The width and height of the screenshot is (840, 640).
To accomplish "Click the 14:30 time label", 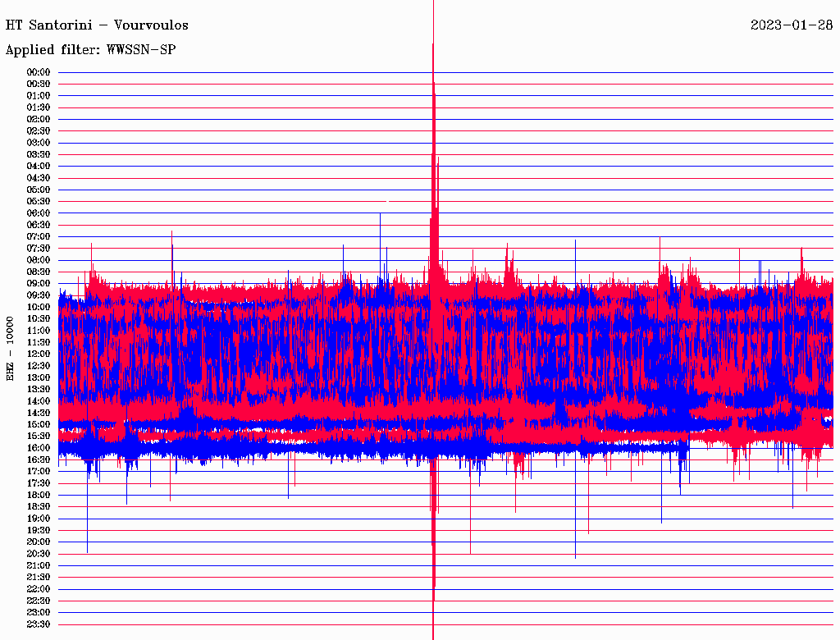I will 39,414.
